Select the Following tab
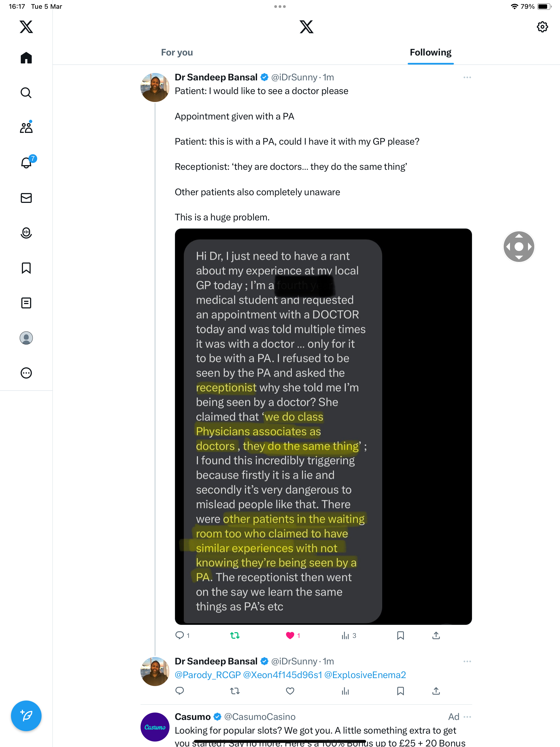The width and height of the screenshot is (560, 747). pos(431,52)
